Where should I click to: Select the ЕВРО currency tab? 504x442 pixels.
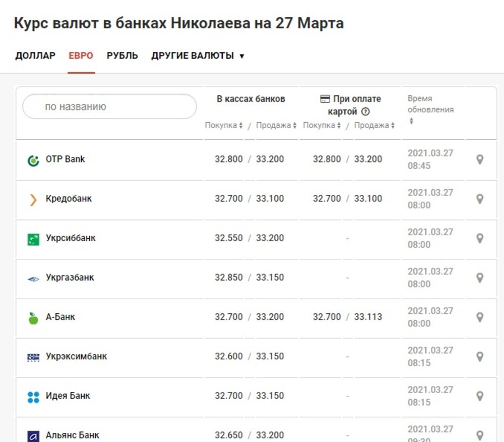pyautogui.click(x=81, y=56)
